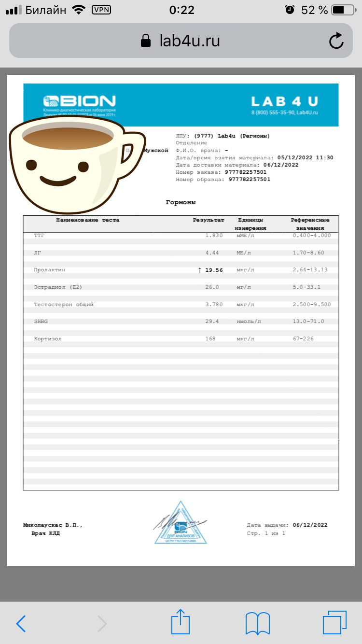Open the share sheet icon
This screenshot has height=644, width=362.
181,623
